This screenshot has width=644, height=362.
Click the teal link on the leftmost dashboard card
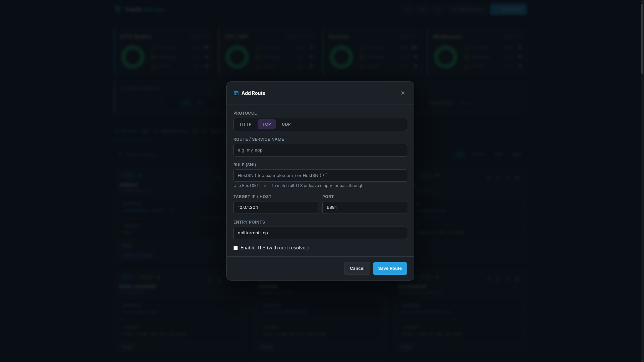point(199,36)
